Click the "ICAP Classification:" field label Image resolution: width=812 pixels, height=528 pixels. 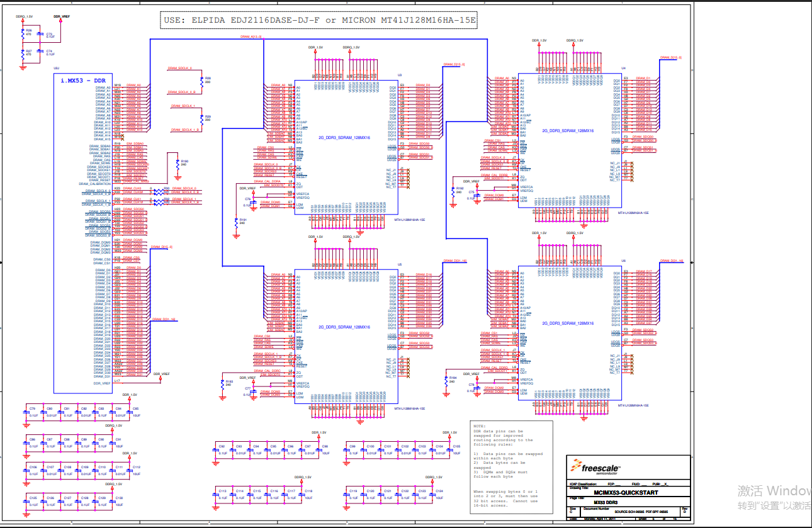point(582,483)
